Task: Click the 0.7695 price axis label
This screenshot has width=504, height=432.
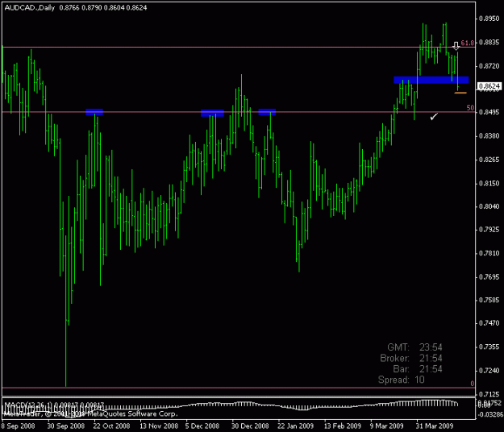Action: 489,277
